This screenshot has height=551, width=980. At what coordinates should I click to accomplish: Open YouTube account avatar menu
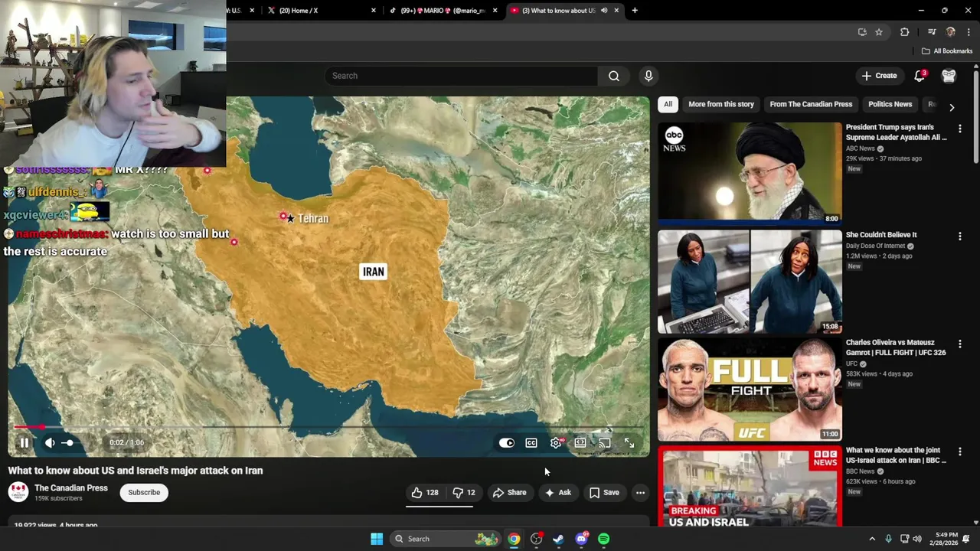coord(949,76)
